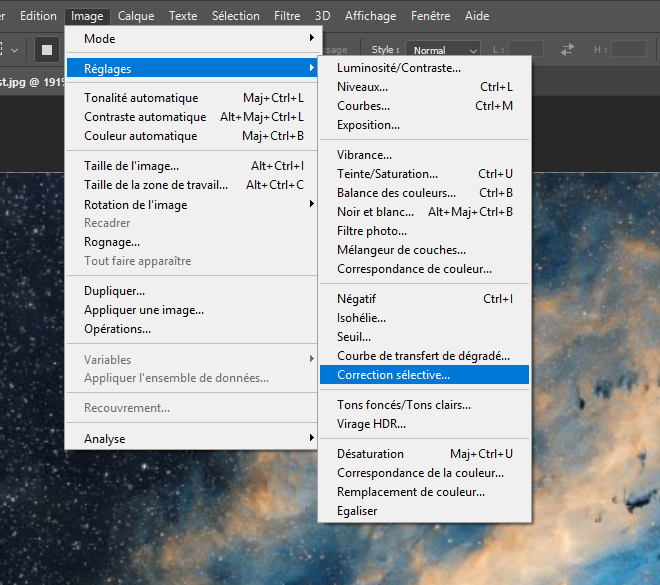Screen dimensions: 660x585
Task: Open Tons foncés/Tons clairs adjustment
Action: point(424,405)
